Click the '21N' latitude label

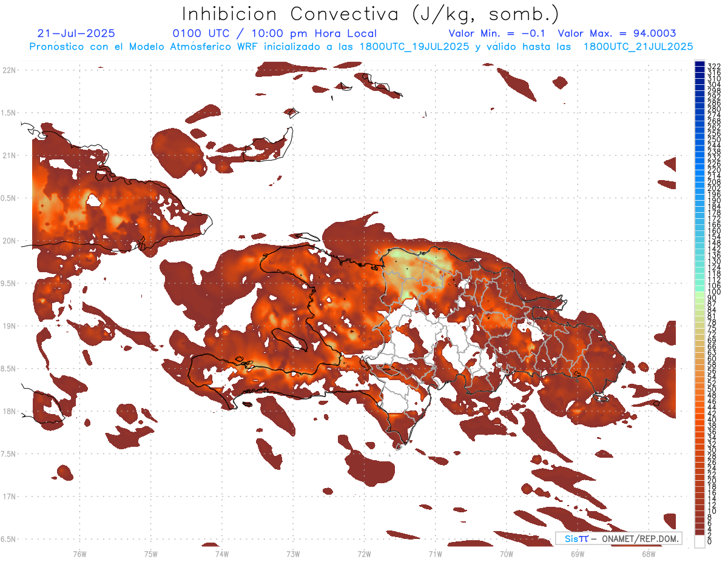pos(8,156)
